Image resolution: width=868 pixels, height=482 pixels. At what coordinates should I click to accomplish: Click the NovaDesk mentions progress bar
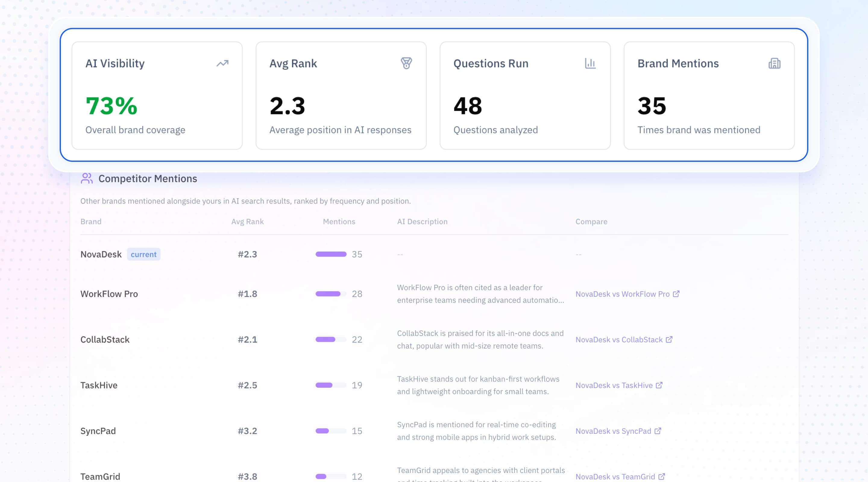pyautogui.click(x=331, y=254)
